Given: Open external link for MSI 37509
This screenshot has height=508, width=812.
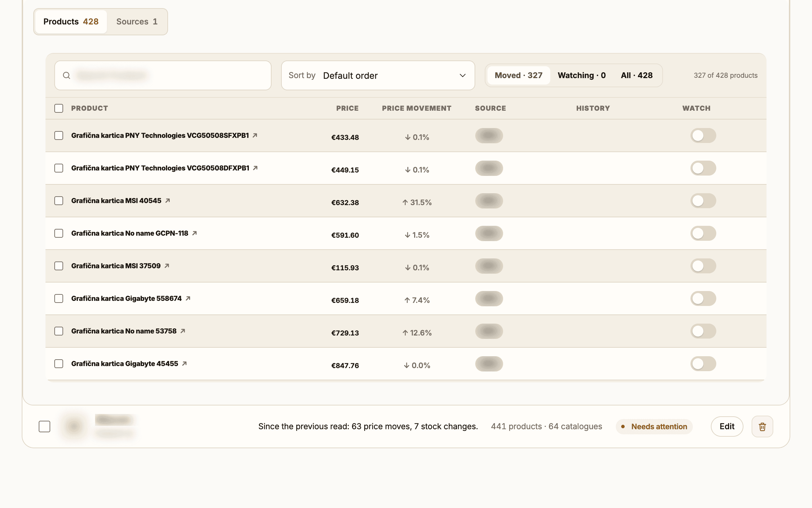Looking at the screenshot, I should (x=167, y=266).
